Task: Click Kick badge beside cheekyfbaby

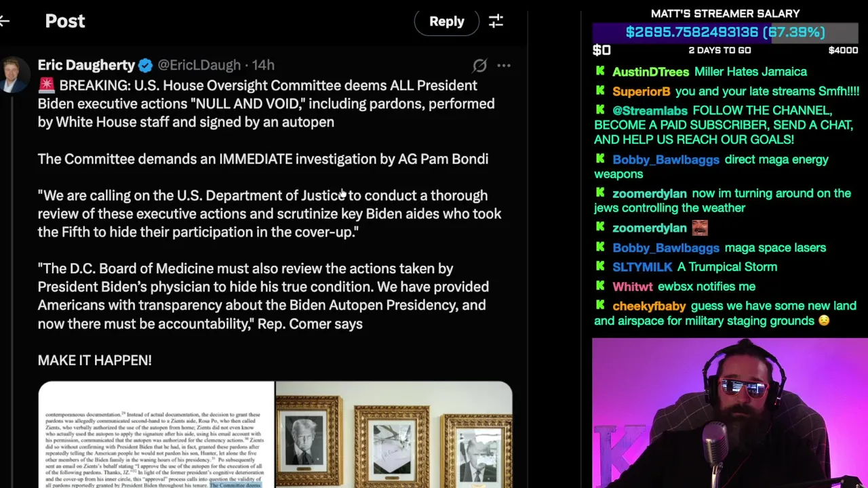Action: click(600, 306)
